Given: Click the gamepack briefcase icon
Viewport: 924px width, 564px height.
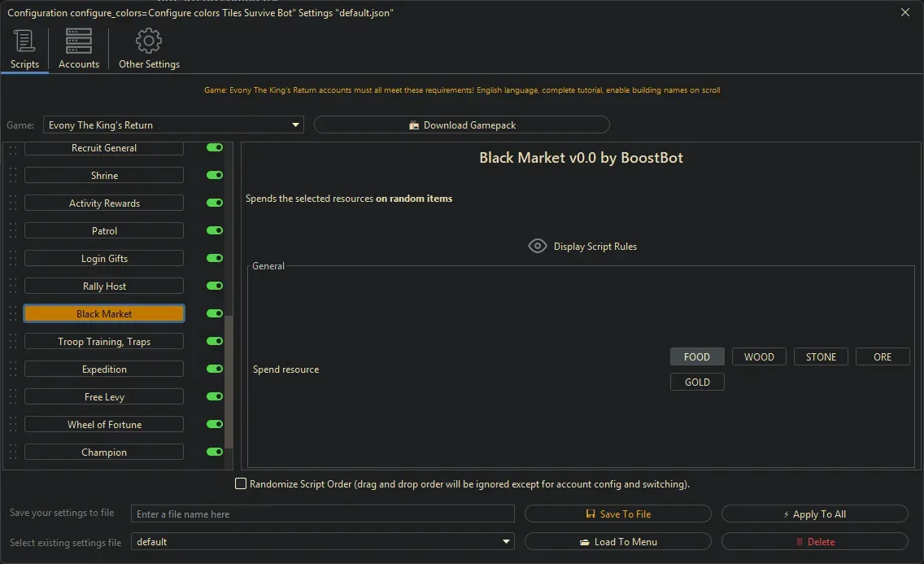Looking at the screenshot, I should 416,125.
